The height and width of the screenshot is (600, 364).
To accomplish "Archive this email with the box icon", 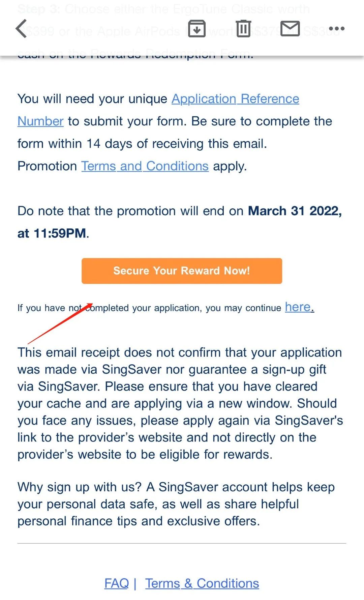I will (197, 29).
